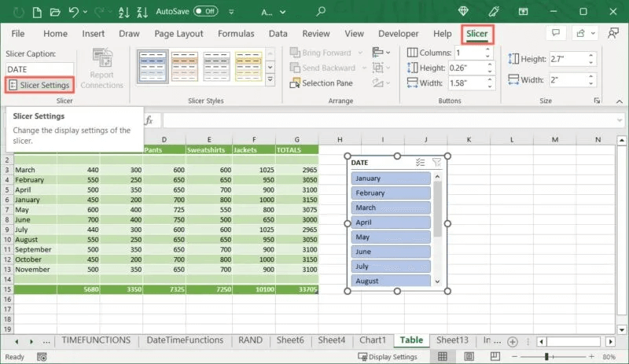Open the Formulas ribbon tab
The image size is (629, 364).
click(x=236, y=34)
